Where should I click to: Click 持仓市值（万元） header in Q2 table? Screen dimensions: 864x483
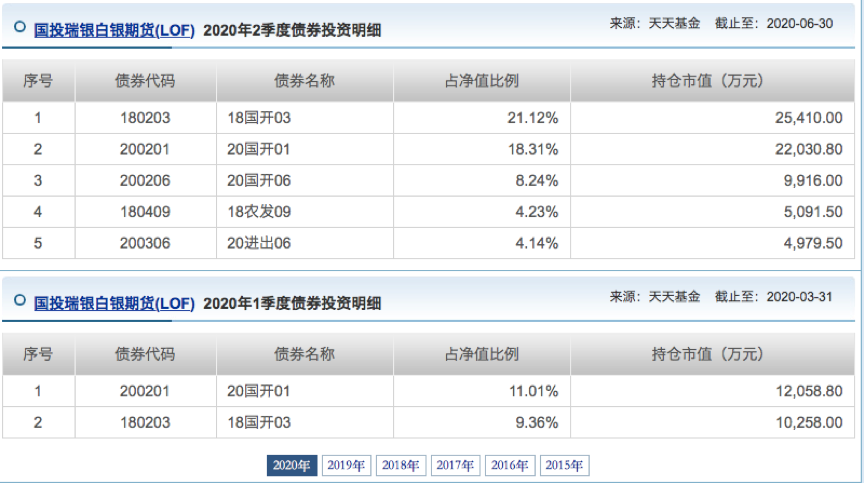point(711,81)
